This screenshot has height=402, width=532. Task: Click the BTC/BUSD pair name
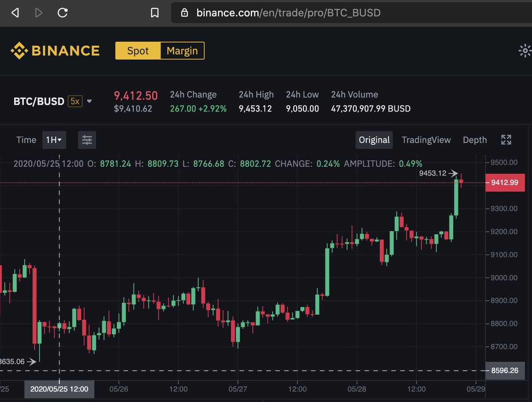point(39,101)
